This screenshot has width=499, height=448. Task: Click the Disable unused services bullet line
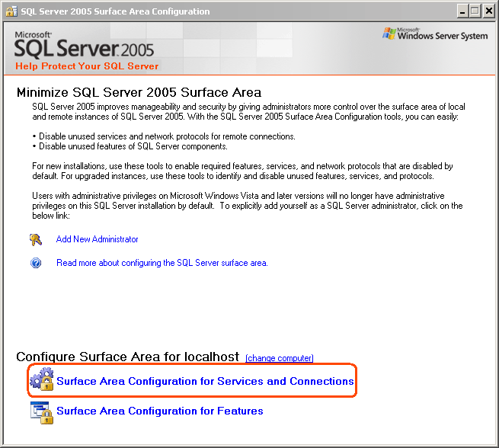[164, 136]
